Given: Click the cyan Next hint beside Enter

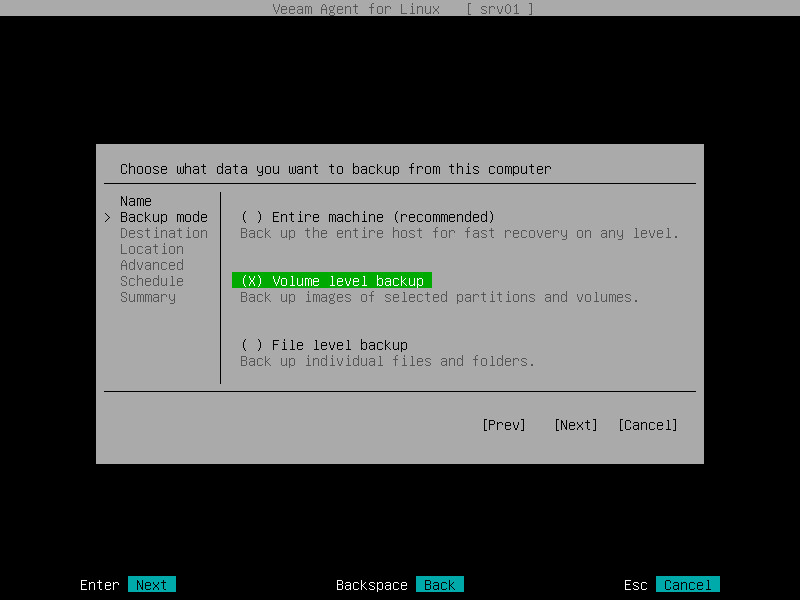Looking at the screenshot, I should click(152, 584).
